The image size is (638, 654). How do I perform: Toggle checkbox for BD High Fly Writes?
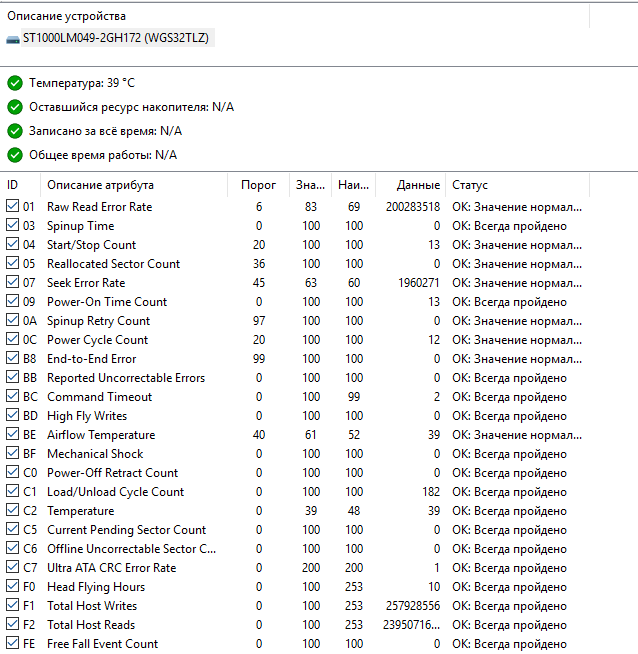click(13, 415)
